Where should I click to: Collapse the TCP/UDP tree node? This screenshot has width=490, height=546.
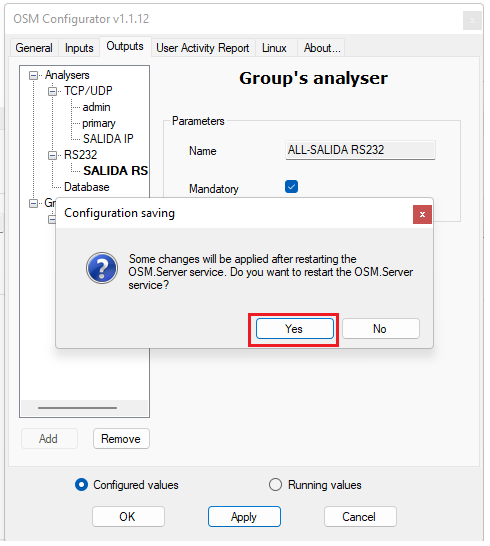(x=52, y=91)
